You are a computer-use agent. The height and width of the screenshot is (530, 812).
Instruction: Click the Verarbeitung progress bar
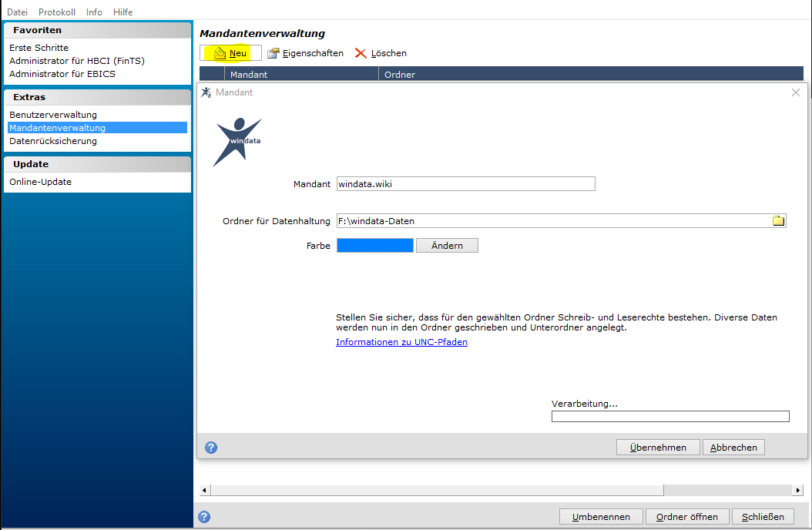pyautogui.click(x=670, y=416)
